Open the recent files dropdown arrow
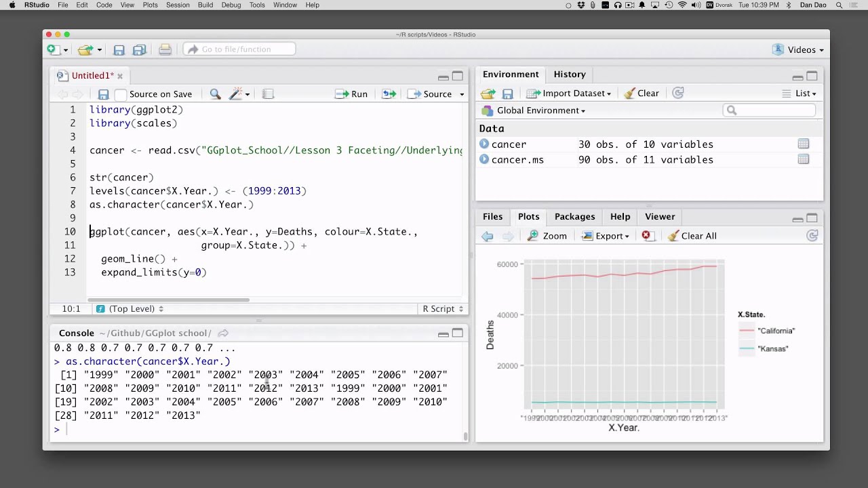 coord(99,50)
